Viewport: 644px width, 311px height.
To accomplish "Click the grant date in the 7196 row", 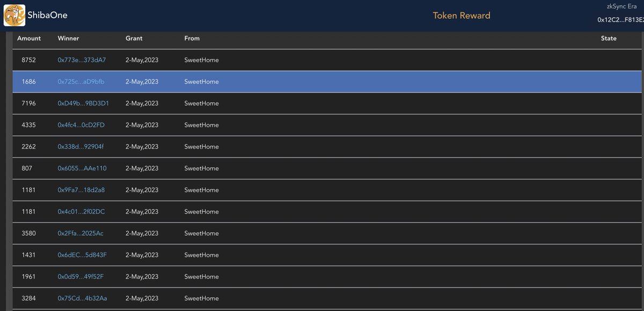I will 142,103.
